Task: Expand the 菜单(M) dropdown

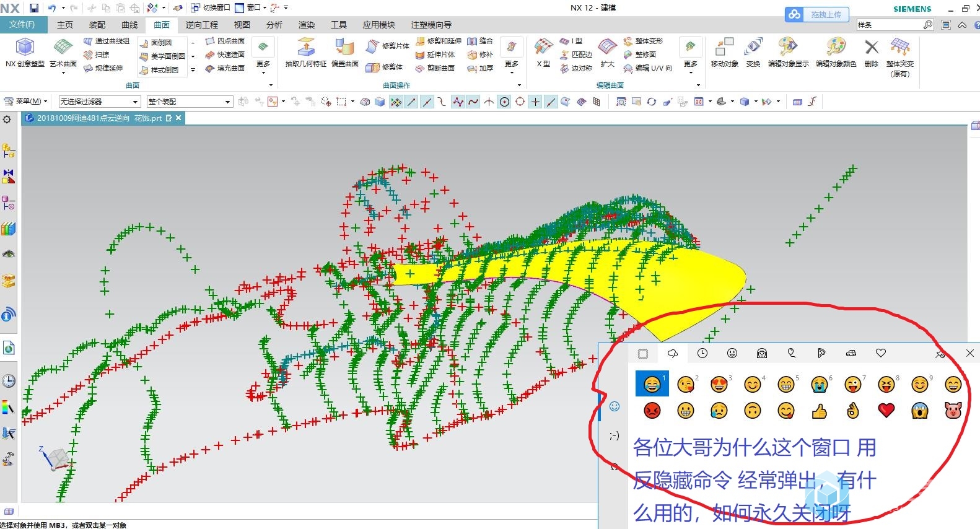Action: 25,101
